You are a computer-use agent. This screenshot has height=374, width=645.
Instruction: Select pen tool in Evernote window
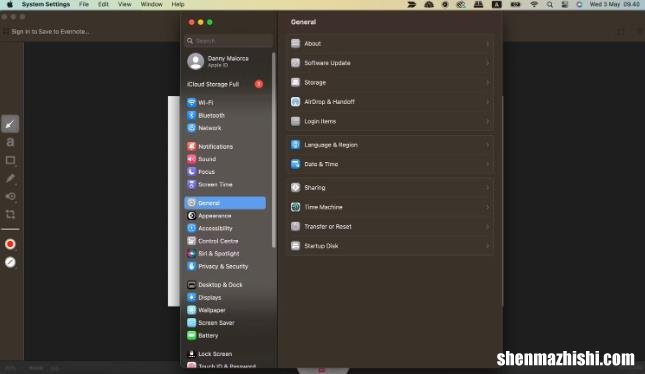tap(10, 178)
